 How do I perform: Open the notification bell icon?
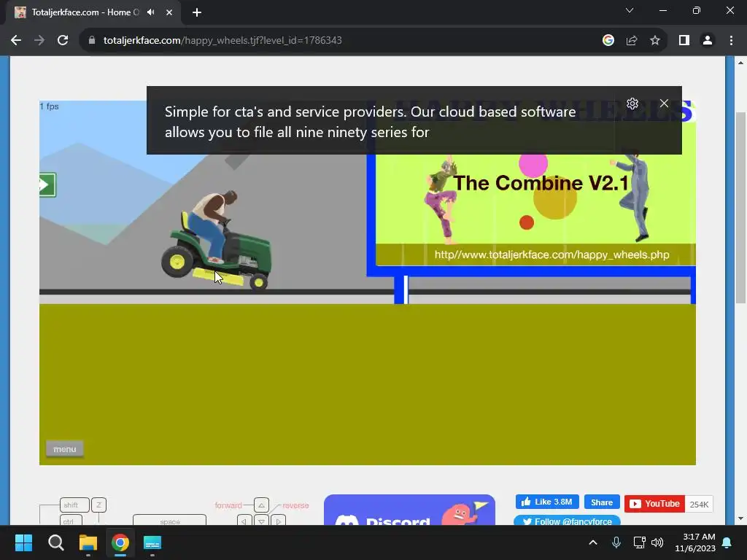pos(727,542)
